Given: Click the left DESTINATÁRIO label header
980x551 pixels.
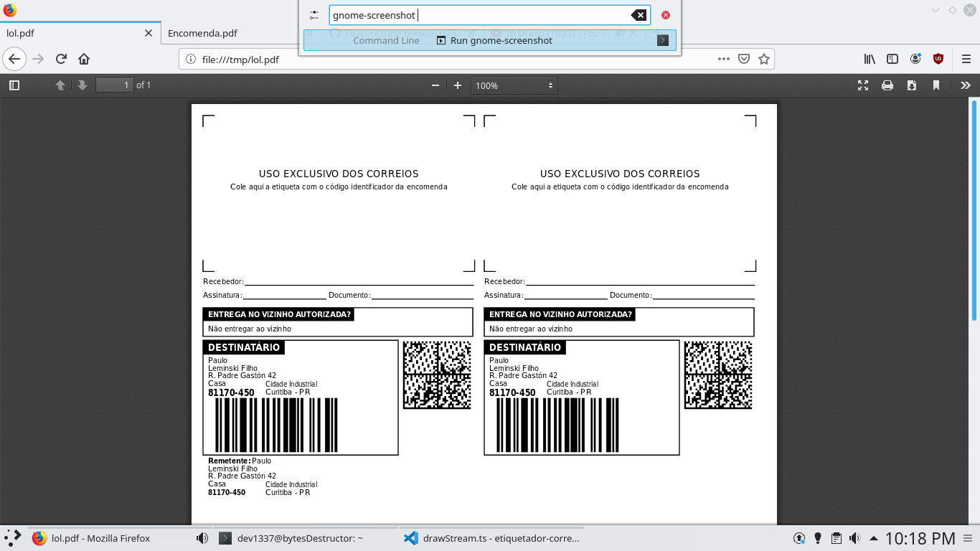Looking at the screenshot, I should [244, 347].
